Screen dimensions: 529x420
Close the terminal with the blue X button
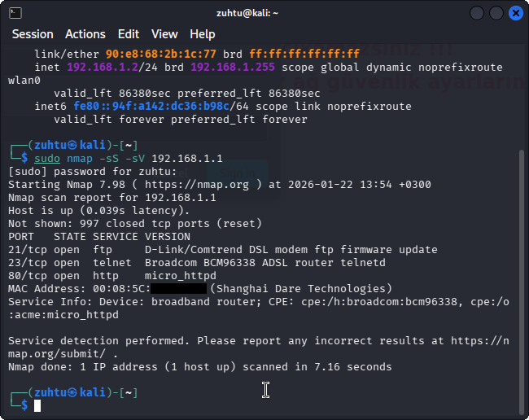point(516,13)
